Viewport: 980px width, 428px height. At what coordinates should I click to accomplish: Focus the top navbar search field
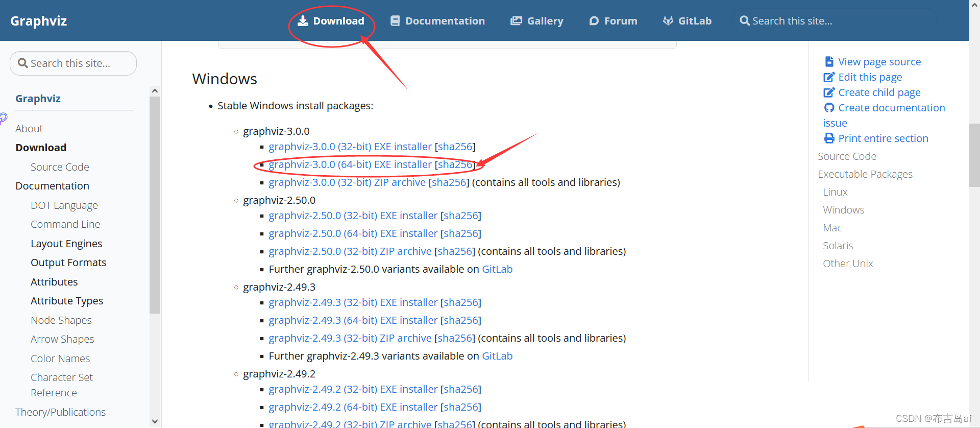[x=835, y=20]
